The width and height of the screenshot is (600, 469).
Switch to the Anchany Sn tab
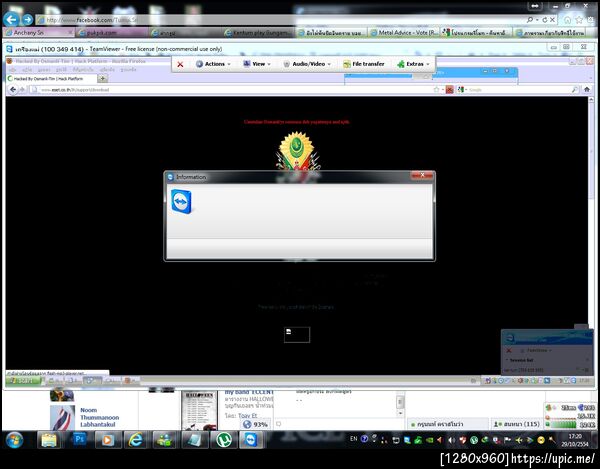click(37, 33)
